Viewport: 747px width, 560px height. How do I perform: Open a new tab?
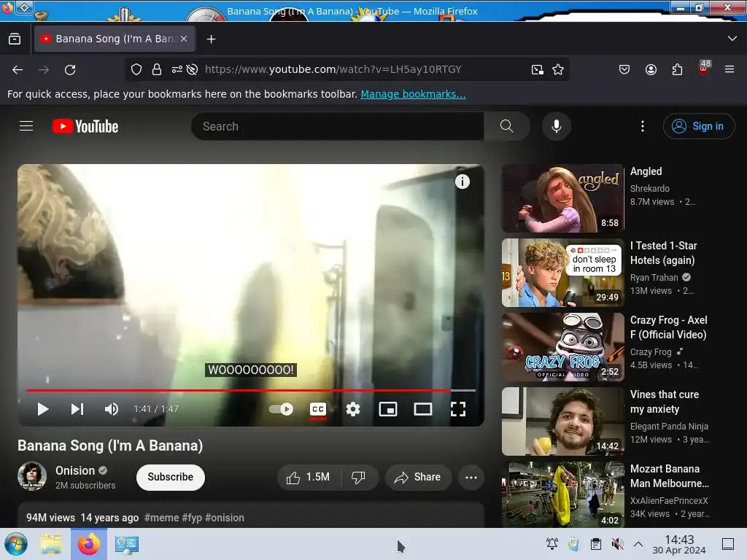coord(211,39)
